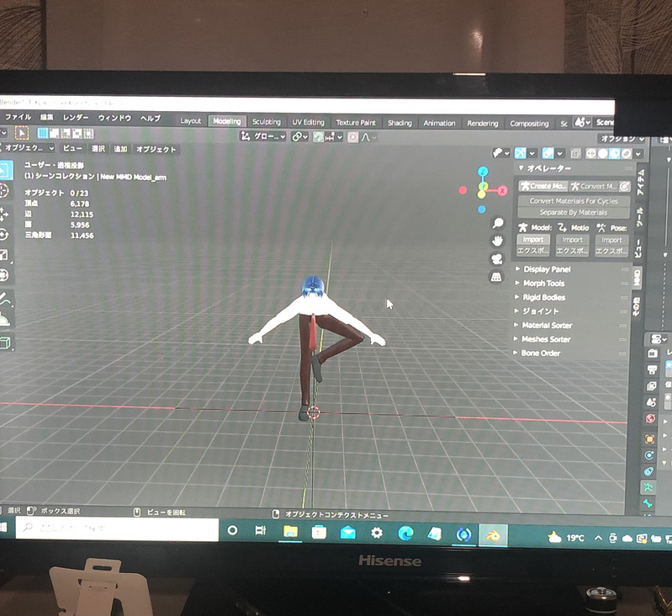
Task: Toggle show overlays button in viewport header
Action: (x=548, y=153)
